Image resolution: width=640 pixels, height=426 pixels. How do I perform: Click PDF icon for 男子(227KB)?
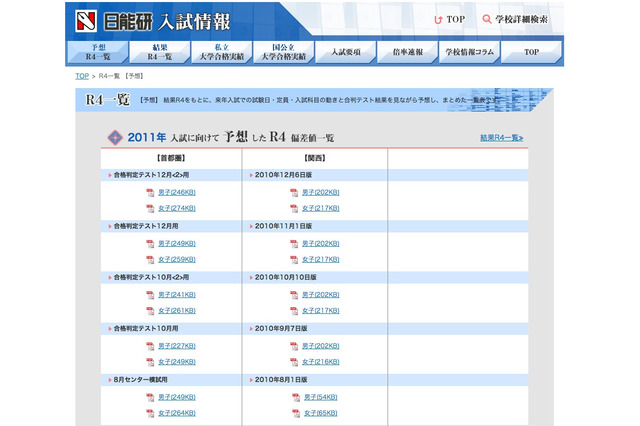[150, 346]
